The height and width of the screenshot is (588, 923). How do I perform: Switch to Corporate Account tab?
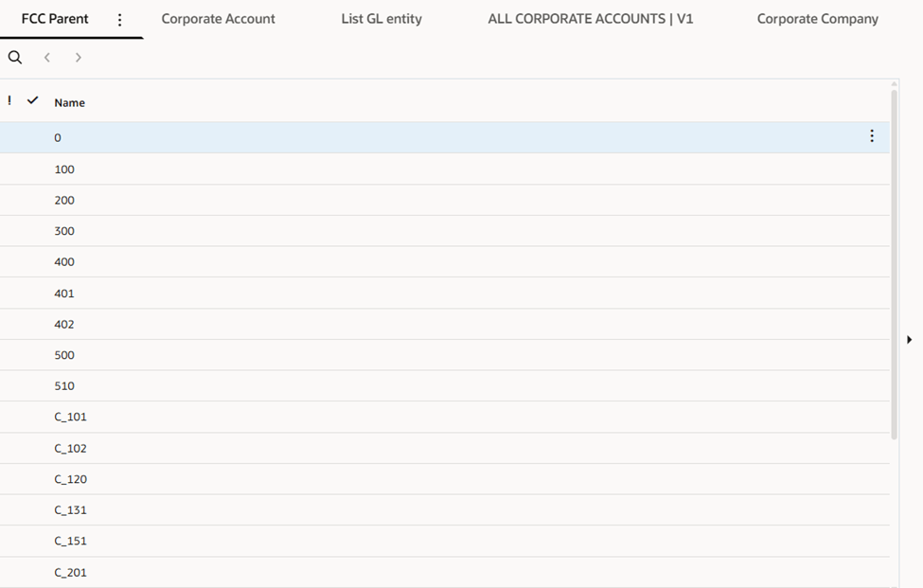[x=218, y=19]
